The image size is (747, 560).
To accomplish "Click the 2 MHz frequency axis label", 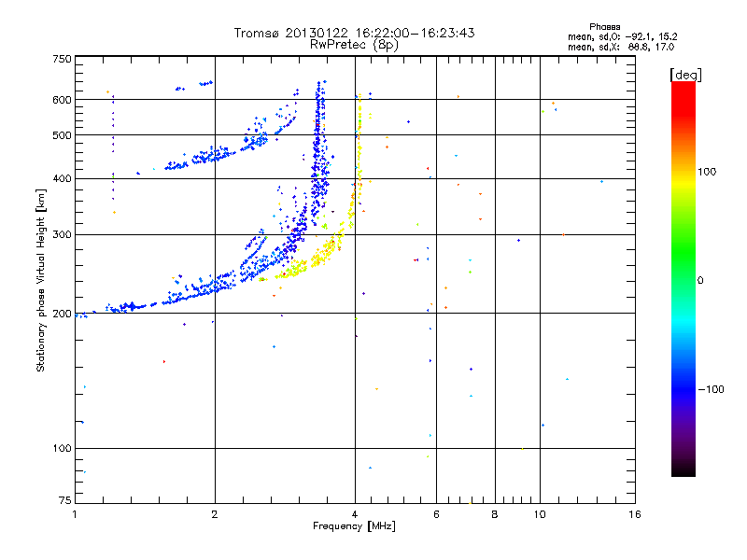I will (x=215, y=514).
